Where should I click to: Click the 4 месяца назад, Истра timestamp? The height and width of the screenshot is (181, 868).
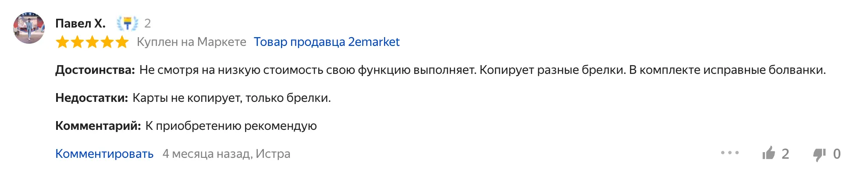226,154
